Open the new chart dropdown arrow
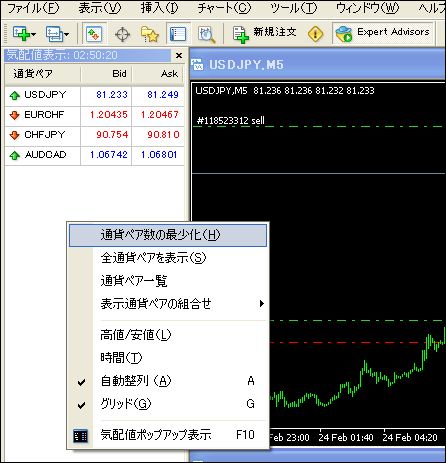This screenshot has width=446, height=463. (x=33, y=34)
